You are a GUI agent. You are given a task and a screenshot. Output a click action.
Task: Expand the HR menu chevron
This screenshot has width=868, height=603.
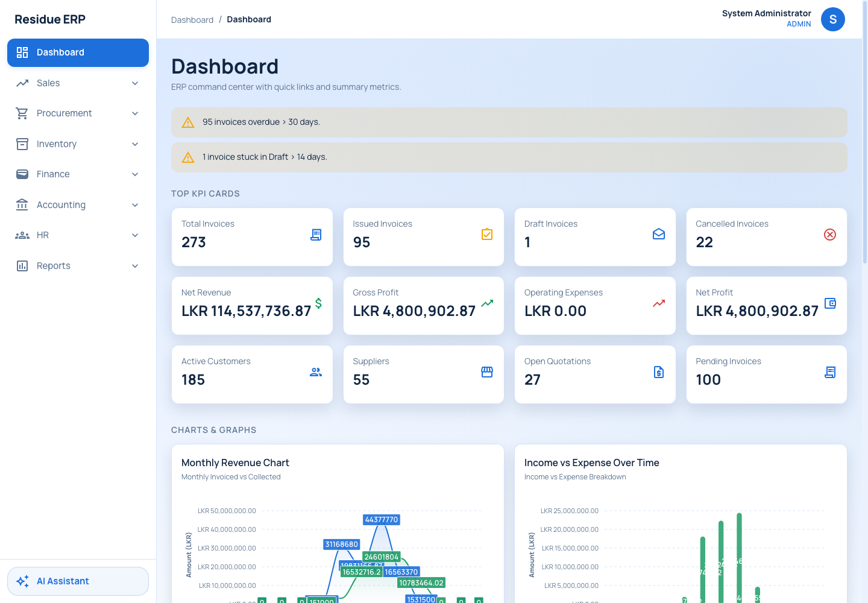[135, 235]
